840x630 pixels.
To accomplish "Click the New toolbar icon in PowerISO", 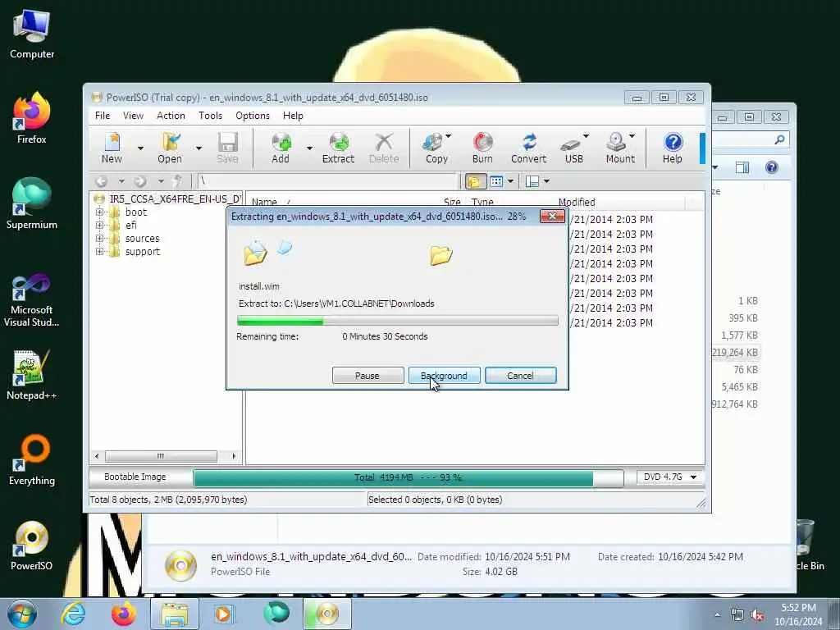I will [112, 148].
